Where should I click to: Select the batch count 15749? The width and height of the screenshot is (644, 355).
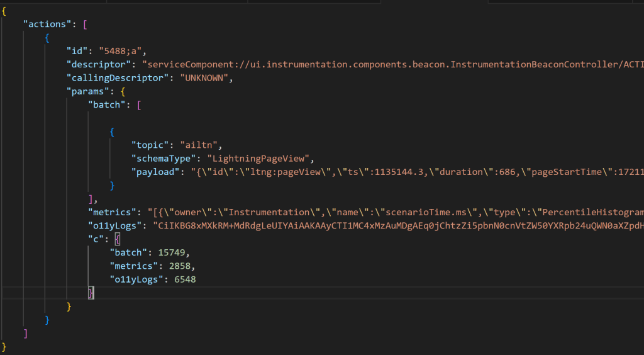coord(172,252)
